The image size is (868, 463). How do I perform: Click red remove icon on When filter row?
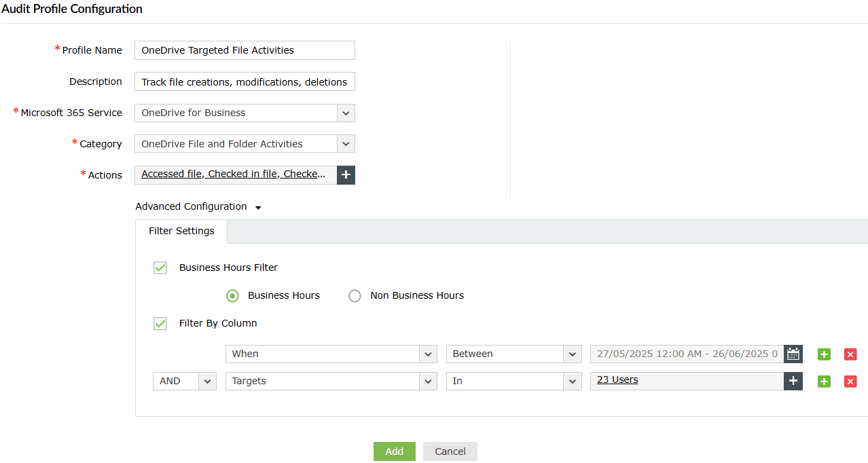pyautogui.click(x=850, y=354)
